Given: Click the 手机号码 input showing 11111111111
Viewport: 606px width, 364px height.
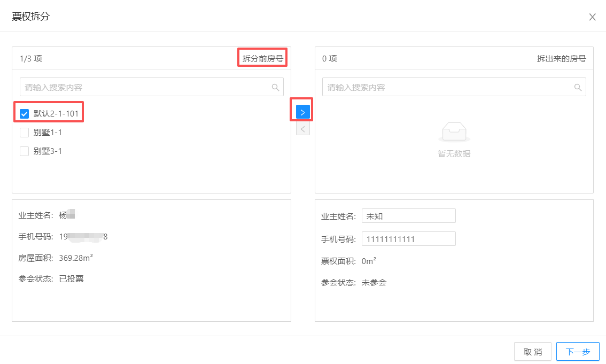Looking at the screenshot, I should pos(408,239).
